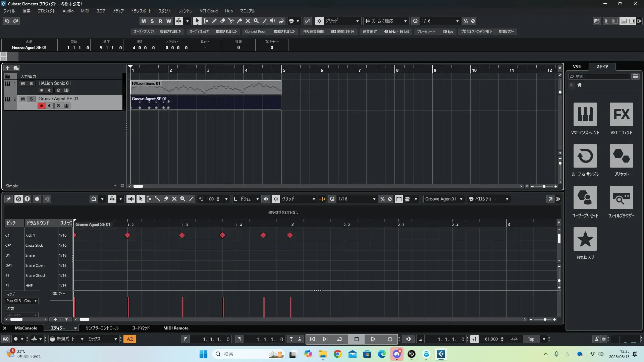Open the Favorites star tile

585,239
